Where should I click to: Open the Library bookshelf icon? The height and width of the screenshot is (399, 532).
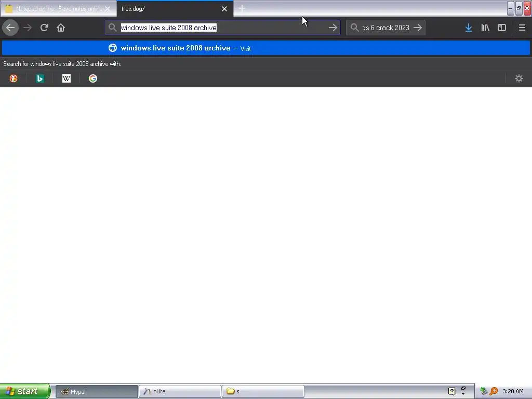(485, 28)
